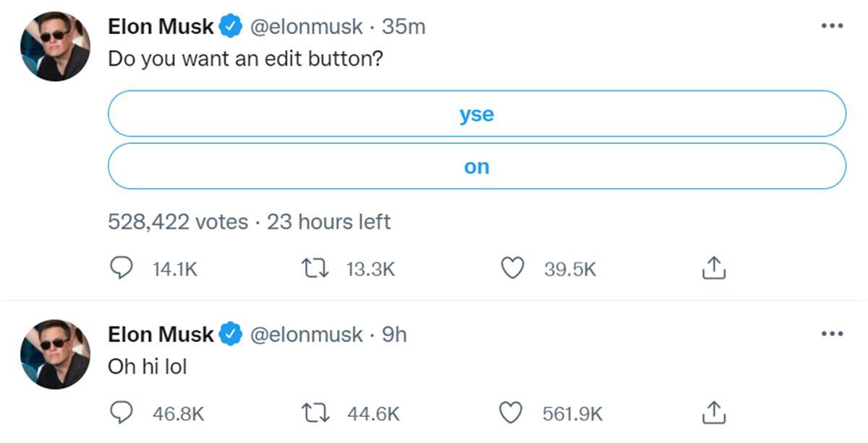The width and height of the screenshot is (868, 443).
Task: Like the "Oh hi lol" tweet
Action: [511, 413]
